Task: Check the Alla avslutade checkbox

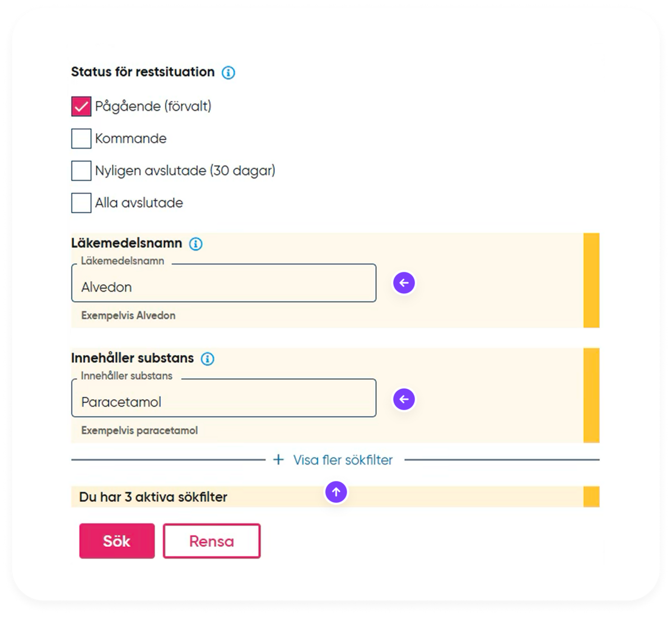Action: (x=81, y=203)
